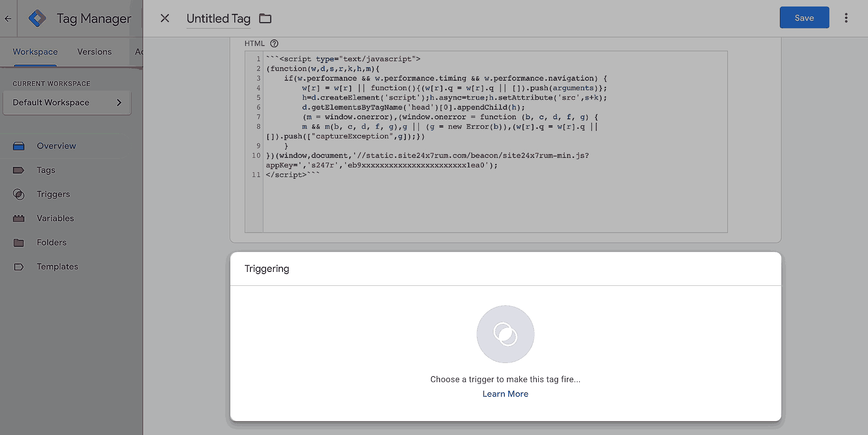868x435 pixels.
Task: Open Overview from the sidebar
Action: [x=56, y=146]
